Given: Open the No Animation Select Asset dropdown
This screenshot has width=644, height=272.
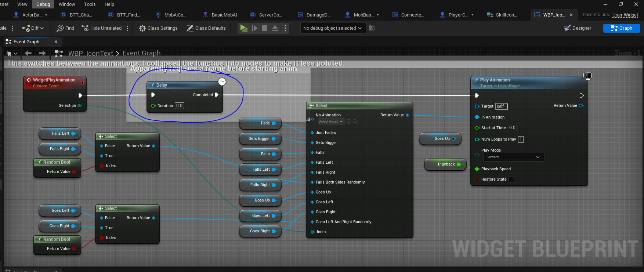Looking at the screenshot, I should (330, 122).
